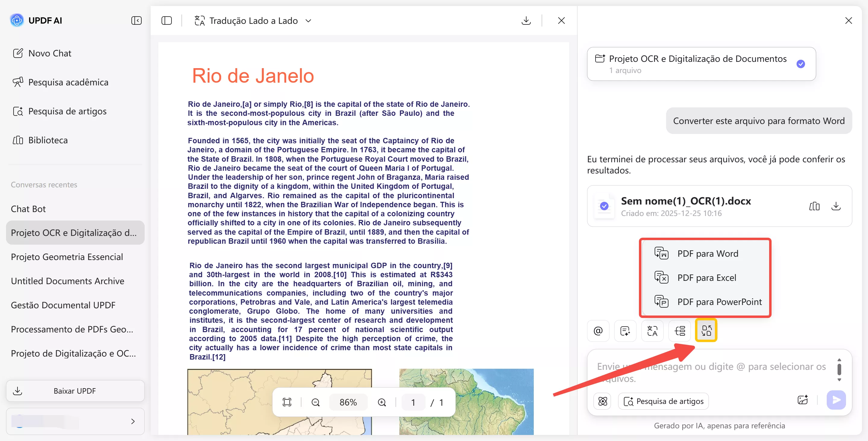
Task: Click the summarize icon in chat toolbar
Action: pos(625,331)
